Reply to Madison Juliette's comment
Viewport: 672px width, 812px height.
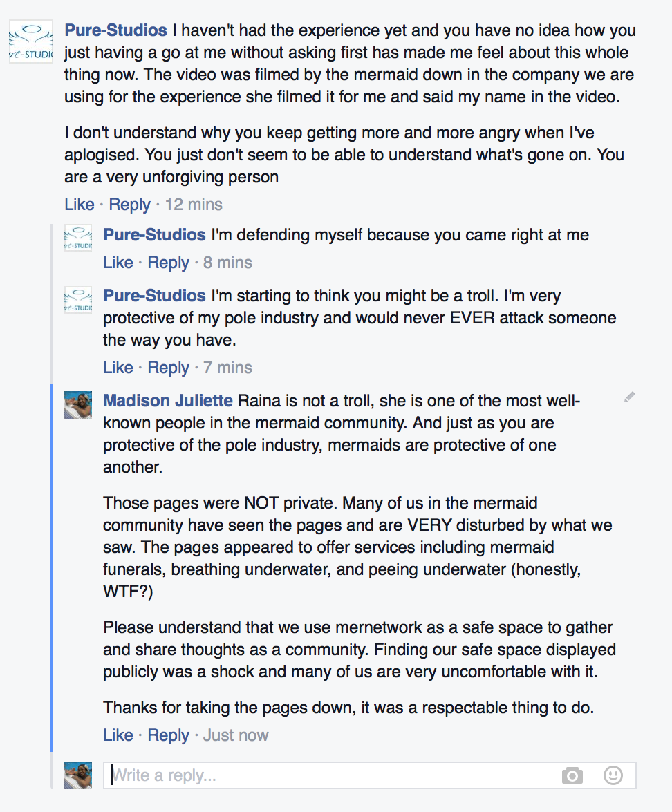pos(168,735)
